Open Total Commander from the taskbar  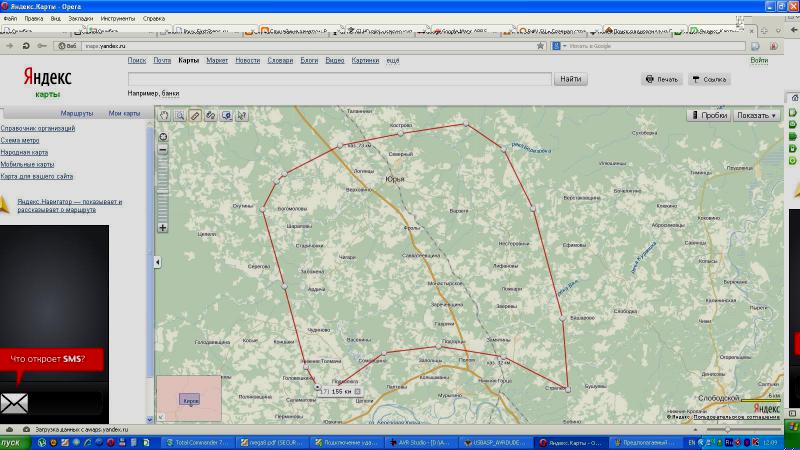pyautogui.click(x=197, y=441)
